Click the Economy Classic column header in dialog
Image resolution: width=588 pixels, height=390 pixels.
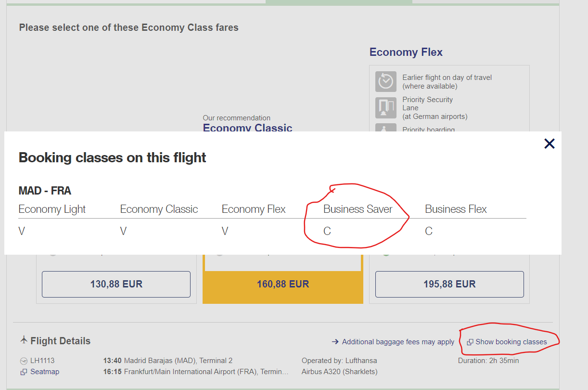(159, 209)
